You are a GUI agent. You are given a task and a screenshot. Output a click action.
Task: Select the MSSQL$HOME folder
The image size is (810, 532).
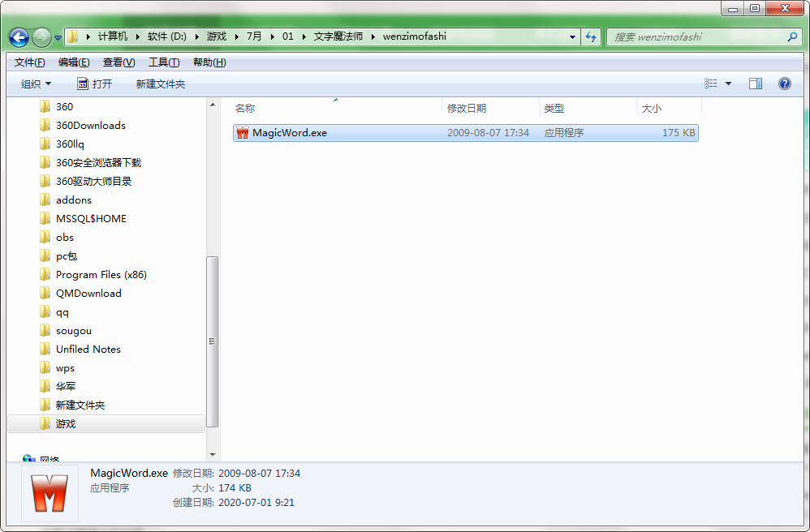[x=91, y=219]
